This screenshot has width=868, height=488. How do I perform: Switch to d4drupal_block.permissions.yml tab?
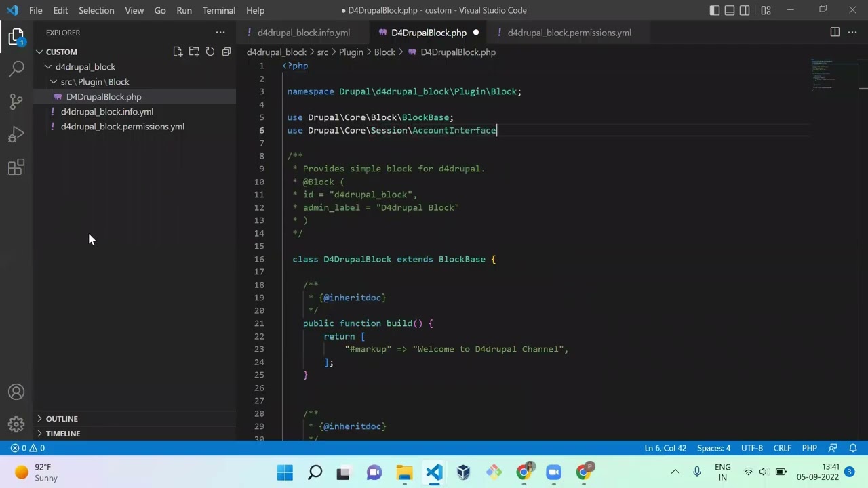coord(569,33)
